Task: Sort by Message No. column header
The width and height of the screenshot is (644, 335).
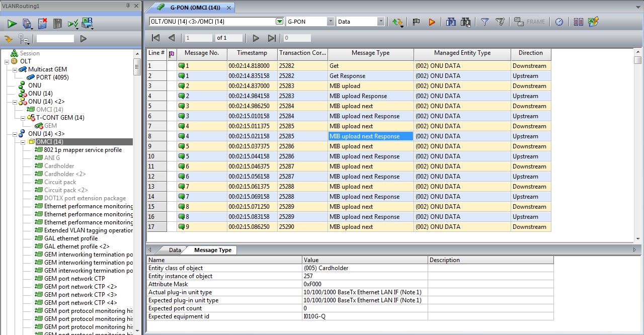Action: (202, 53)
